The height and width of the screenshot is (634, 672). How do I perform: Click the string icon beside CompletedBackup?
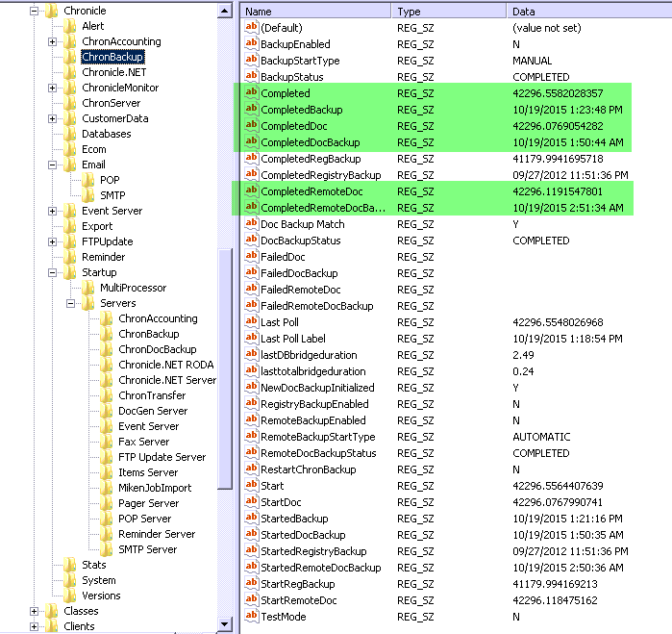(x=251, y=109)
